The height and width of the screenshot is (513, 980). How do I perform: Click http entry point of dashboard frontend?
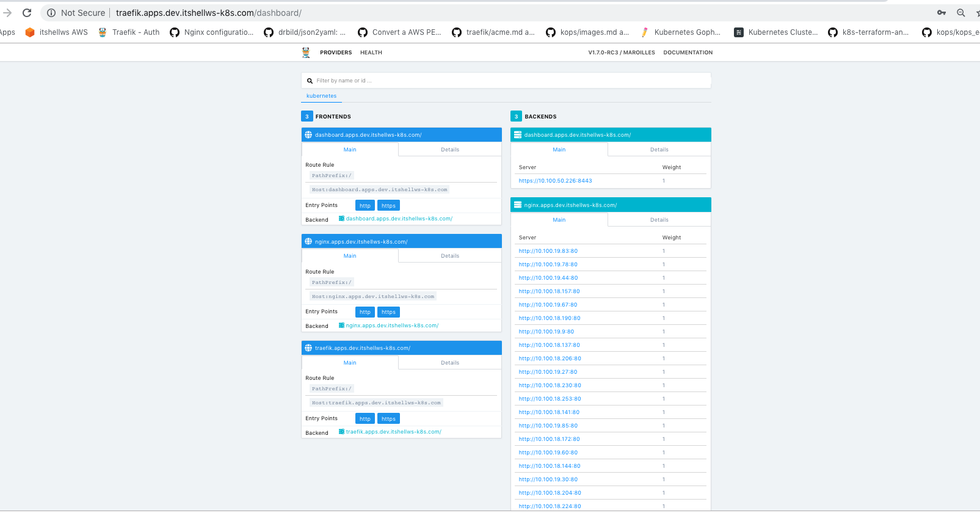pyautogui.click(x=365, y=206)
